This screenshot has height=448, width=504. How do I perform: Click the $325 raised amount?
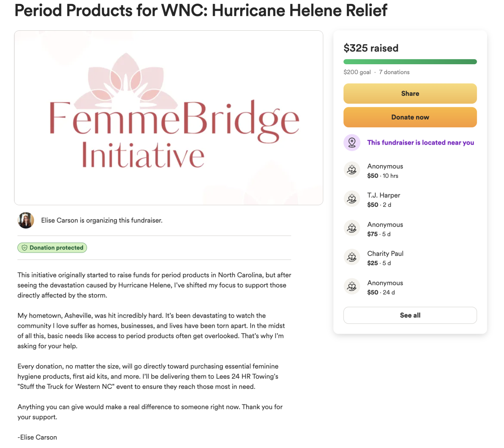pos(371,48)
